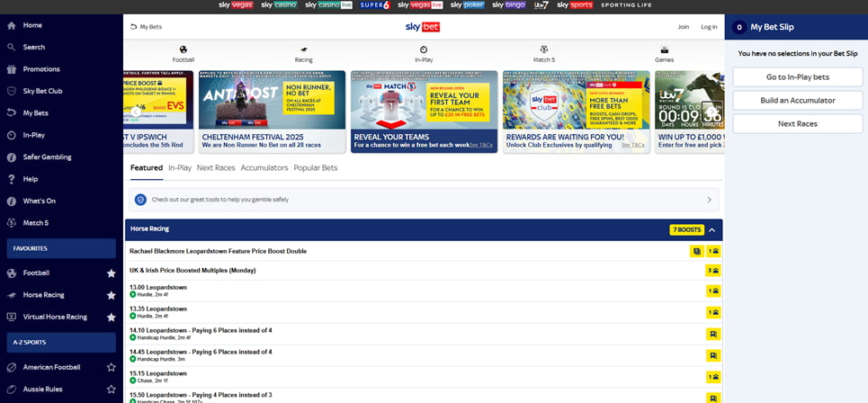868x403 pixels.
Task: Click the Log in link
Action: tap(709, 27)
